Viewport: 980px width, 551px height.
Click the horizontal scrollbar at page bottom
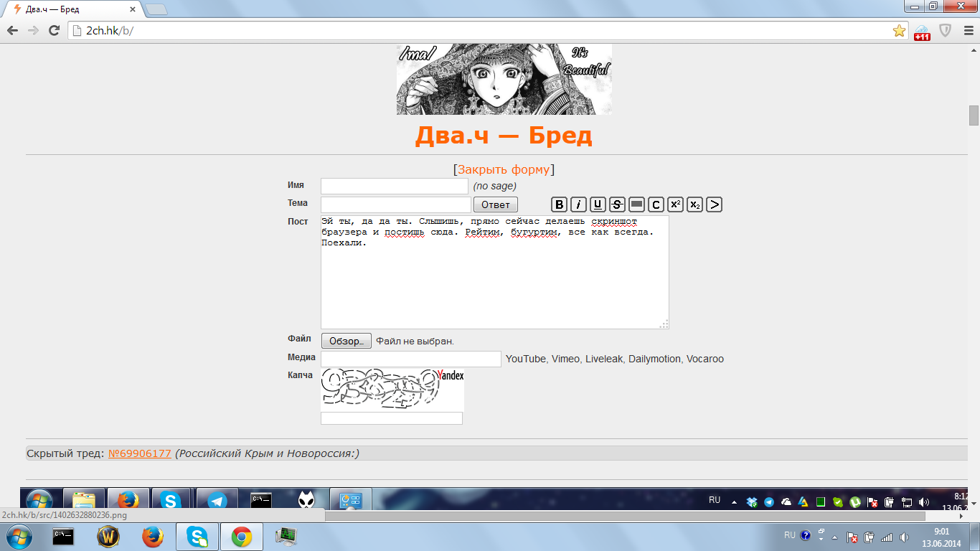[625, 516]
